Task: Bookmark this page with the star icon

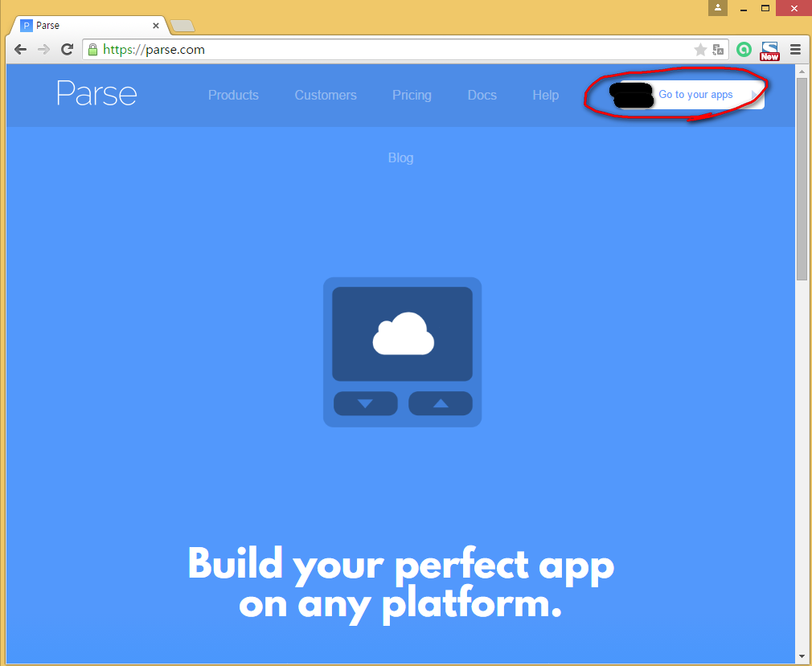Action: [700, 50]
